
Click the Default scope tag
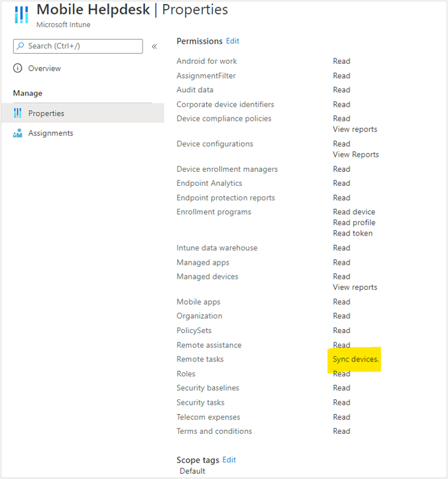coord(193,471)
